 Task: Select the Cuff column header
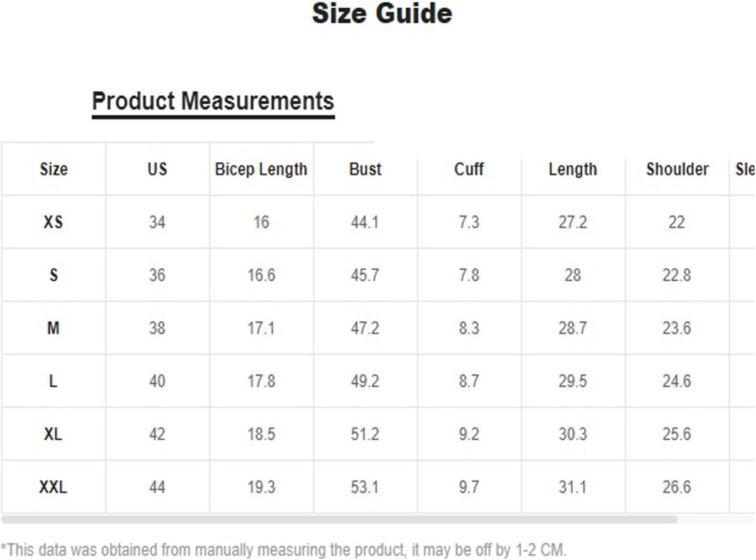click(469, 169)
